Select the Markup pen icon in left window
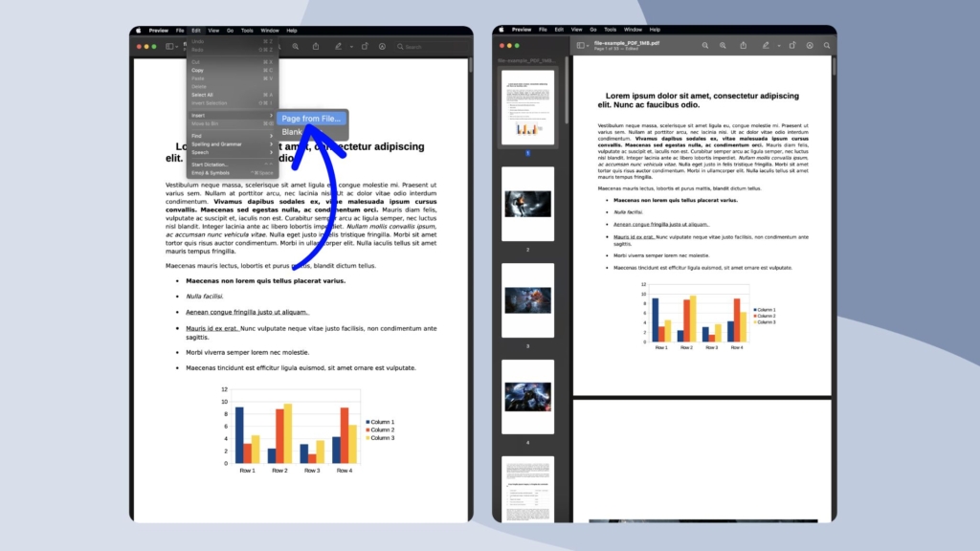980x551 pixels. coord(338,46)
